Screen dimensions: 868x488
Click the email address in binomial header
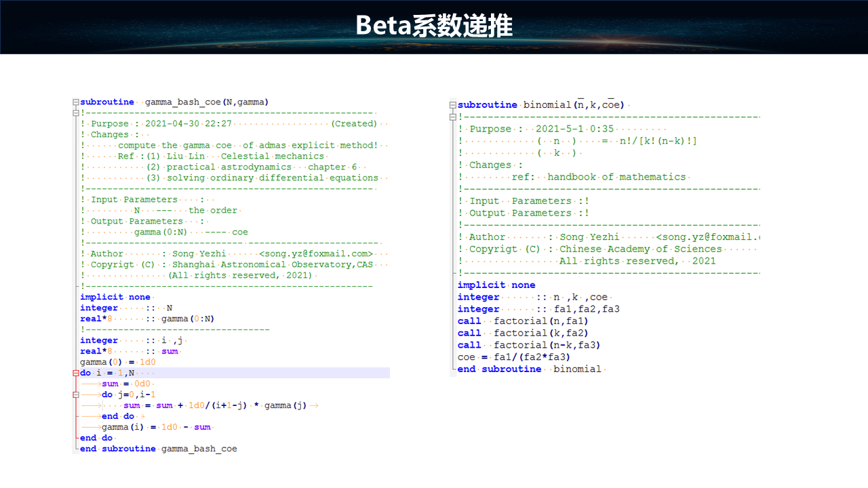click(x=709, y=237)
